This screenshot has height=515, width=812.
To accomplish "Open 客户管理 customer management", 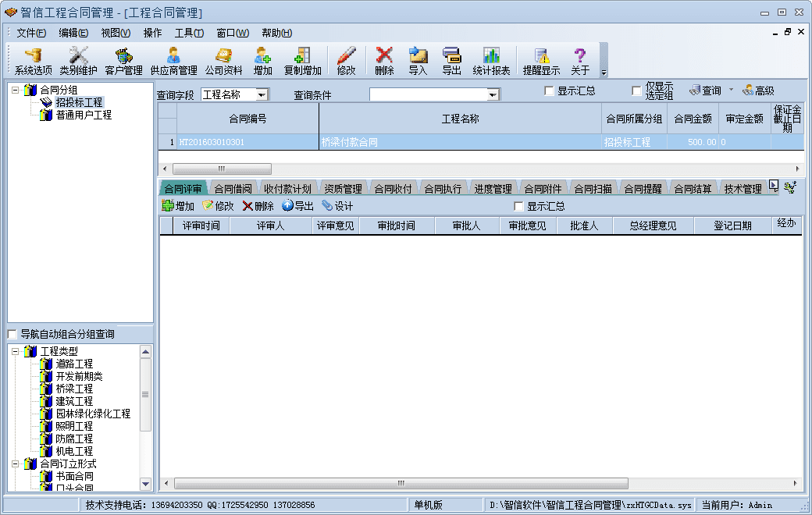I will coord(123,61).
